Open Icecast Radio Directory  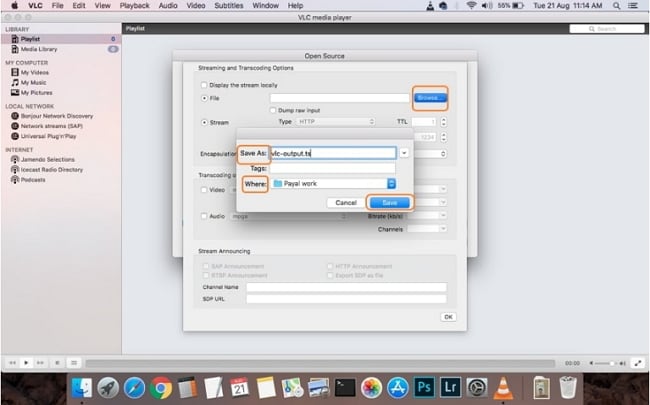(52, 170)
